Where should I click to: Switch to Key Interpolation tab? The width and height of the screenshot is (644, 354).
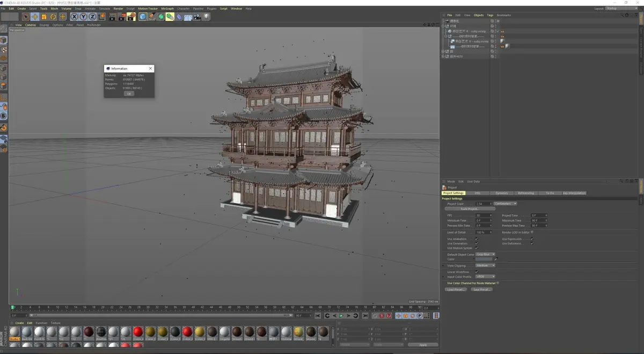click(x=574, y=193)
